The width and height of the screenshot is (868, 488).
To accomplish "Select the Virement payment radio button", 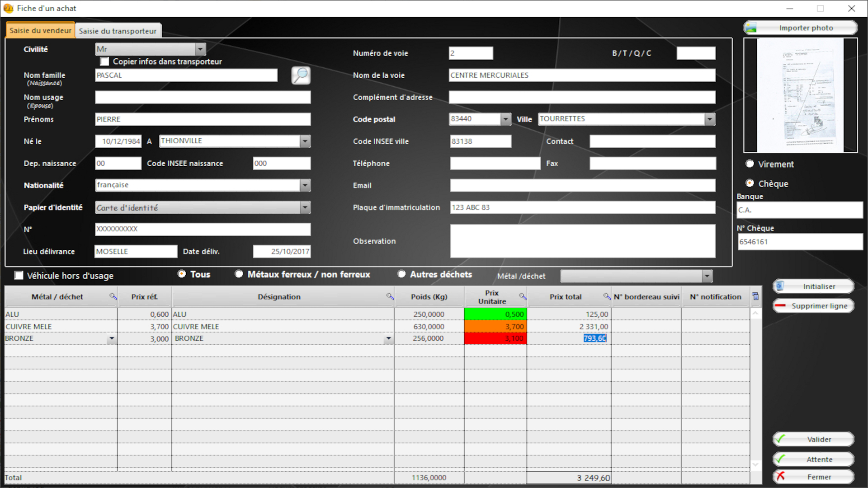I will click(x=750, y=164).
